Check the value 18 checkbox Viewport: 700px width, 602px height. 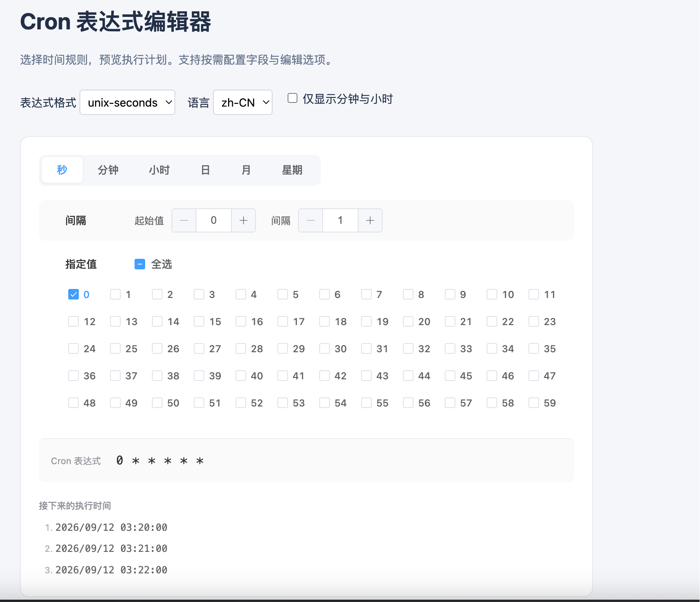[325, 321]
